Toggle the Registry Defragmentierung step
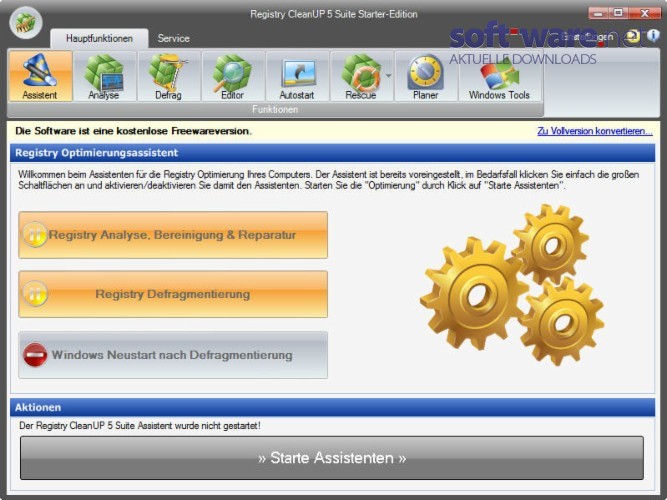The image size is (667, 500). (173, 294)
